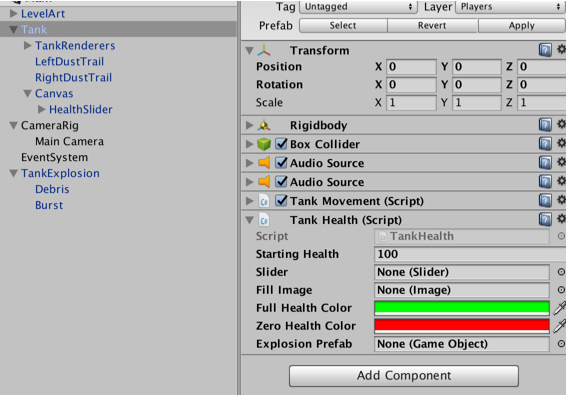Click the prefab Apply button
566x395 pixels.
[522, 26]
